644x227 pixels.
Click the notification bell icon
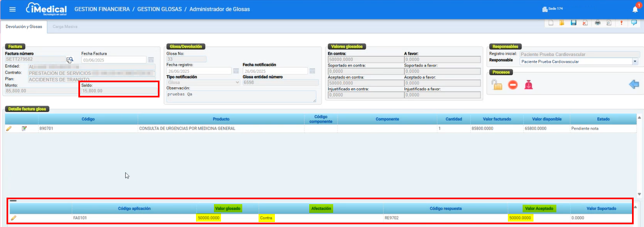pyautogui.click(x=635, y=9)
